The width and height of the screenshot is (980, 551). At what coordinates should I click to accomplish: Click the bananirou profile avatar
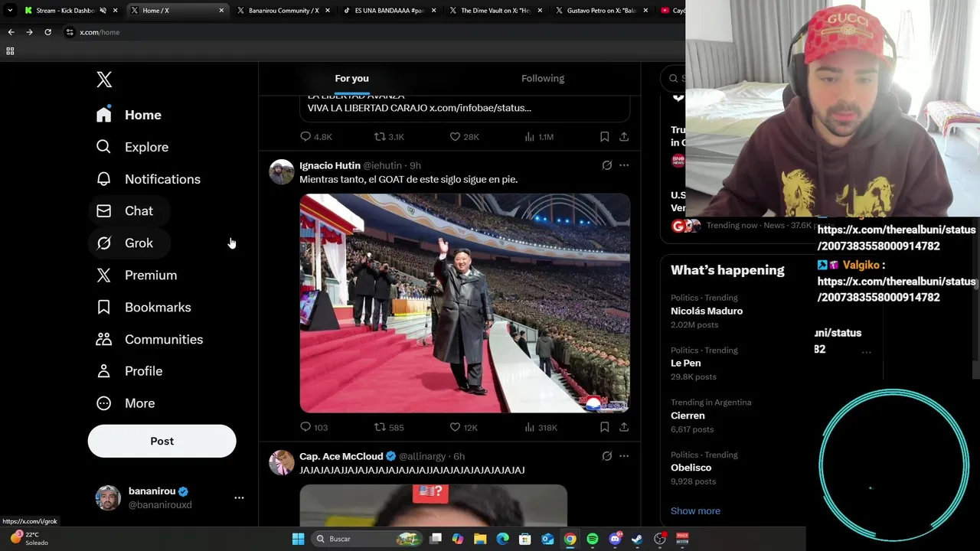(x=108, y=497)
